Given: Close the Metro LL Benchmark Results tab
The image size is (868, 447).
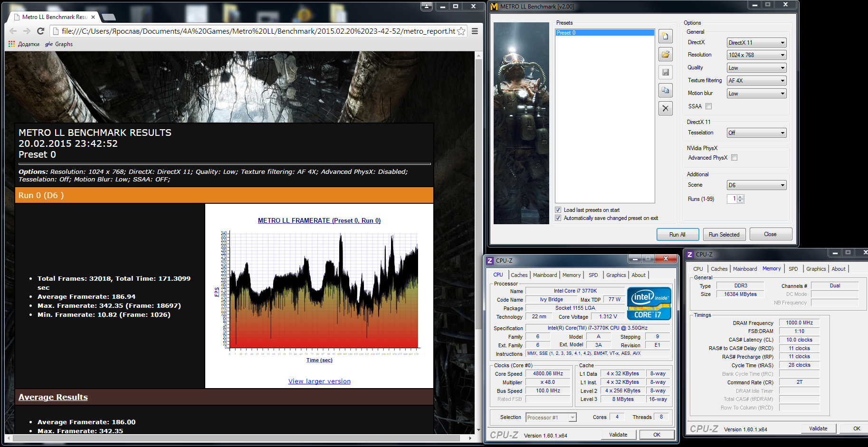Looking at the screenshot, I should 93,17.
